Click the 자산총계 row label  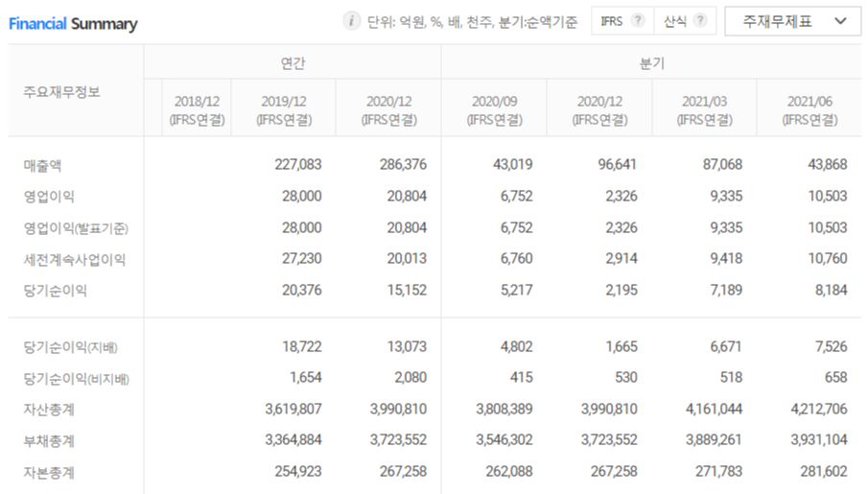(x=49, y=410)
